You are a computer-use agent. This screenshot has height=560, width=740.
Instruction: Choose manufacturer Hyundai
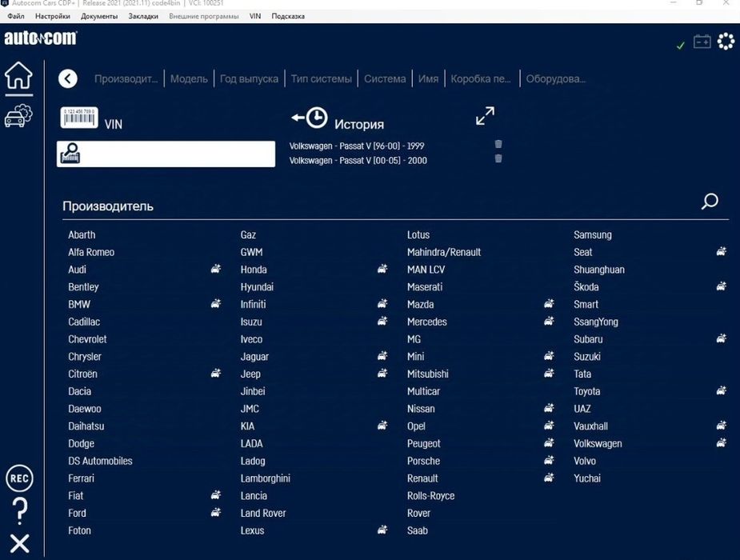[257, 287]
